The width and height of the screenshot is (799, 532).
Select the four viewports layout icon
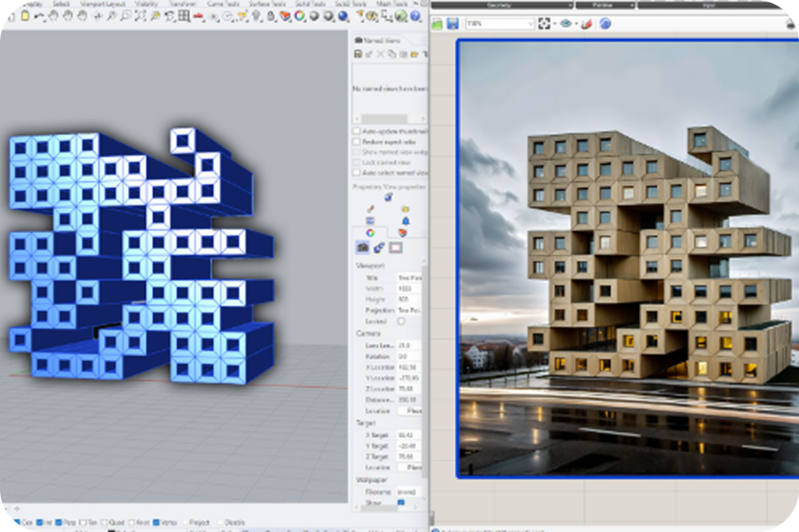[x=184, y=16]
